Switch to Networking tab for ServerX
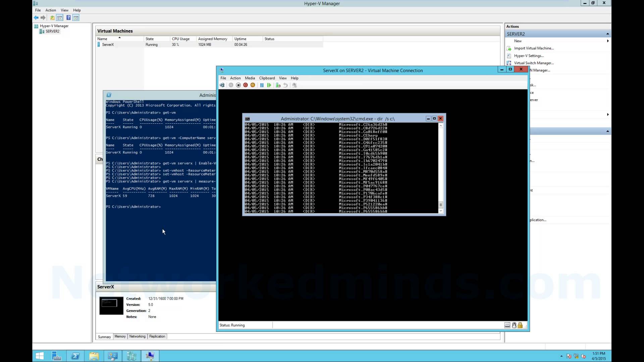Image resolution: width=644 pixels, height=362 pixels. pos(138,337)
